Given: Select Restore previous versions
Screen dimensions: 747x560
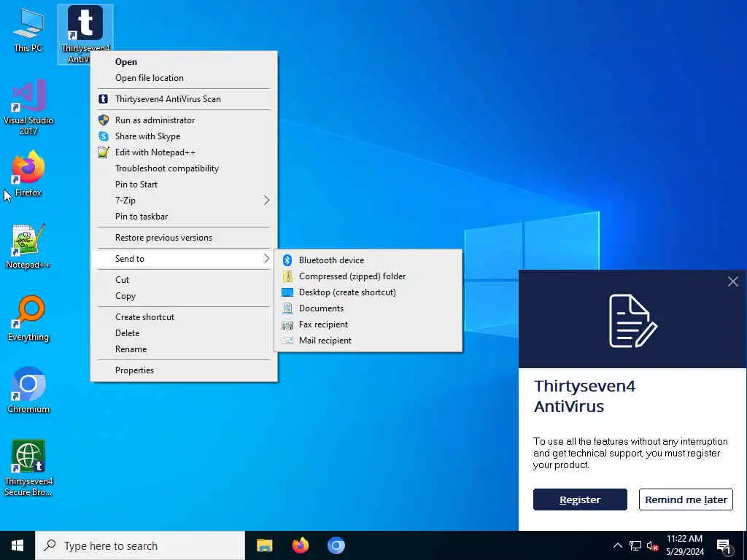Looking at the screenshot, I should pyautogui.click(x=184, y=238).
